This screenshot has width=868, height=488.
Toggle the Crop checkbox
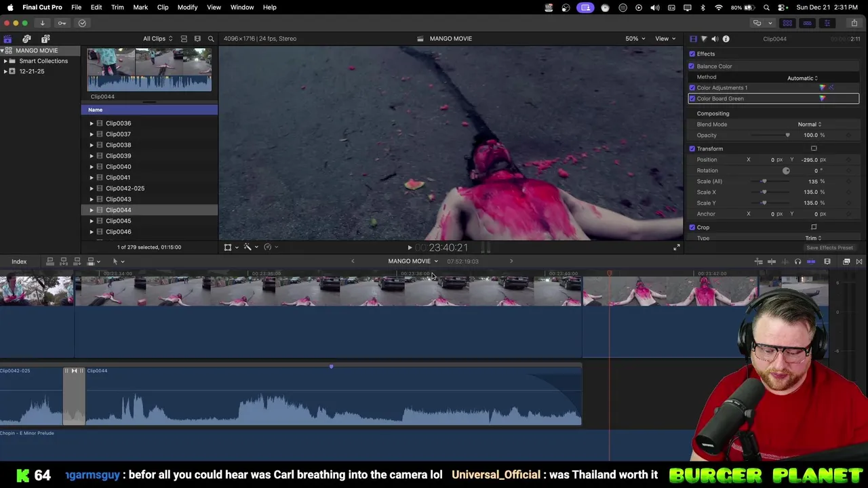pyautogui.click(x=692, y=227)
